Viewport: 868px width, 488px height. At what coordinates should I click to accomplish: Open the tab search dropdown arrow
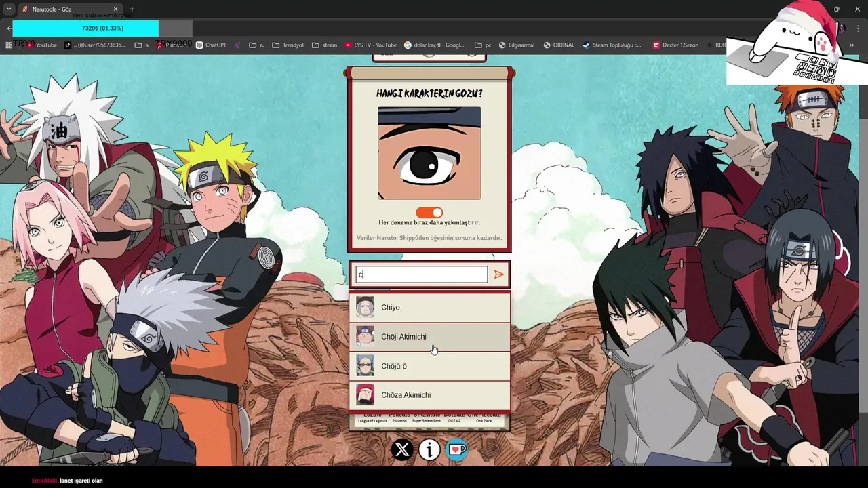pos(8,9)
